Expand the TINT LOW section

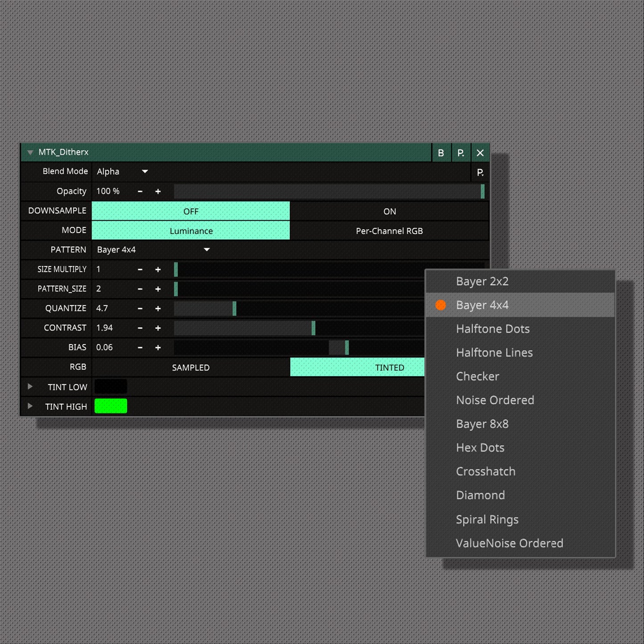click(x=30, y=387)
